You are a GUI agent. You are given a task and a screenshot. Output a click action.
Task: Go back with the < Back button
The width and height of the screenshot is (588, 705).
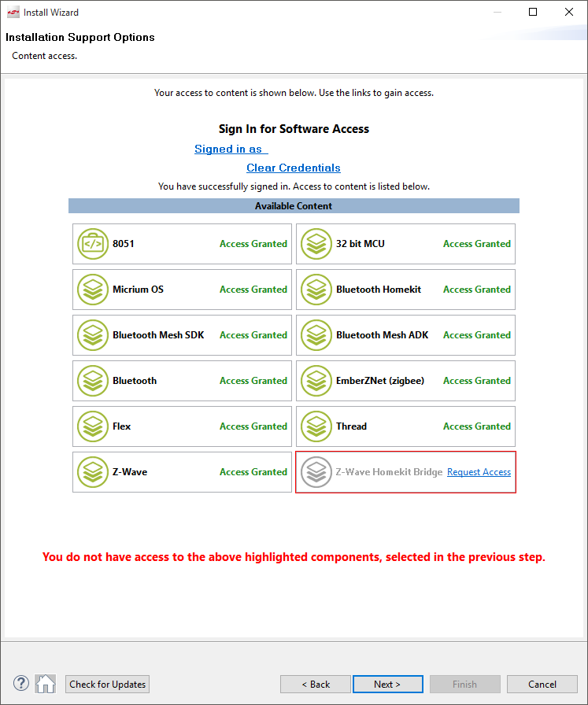pos(316,685)
